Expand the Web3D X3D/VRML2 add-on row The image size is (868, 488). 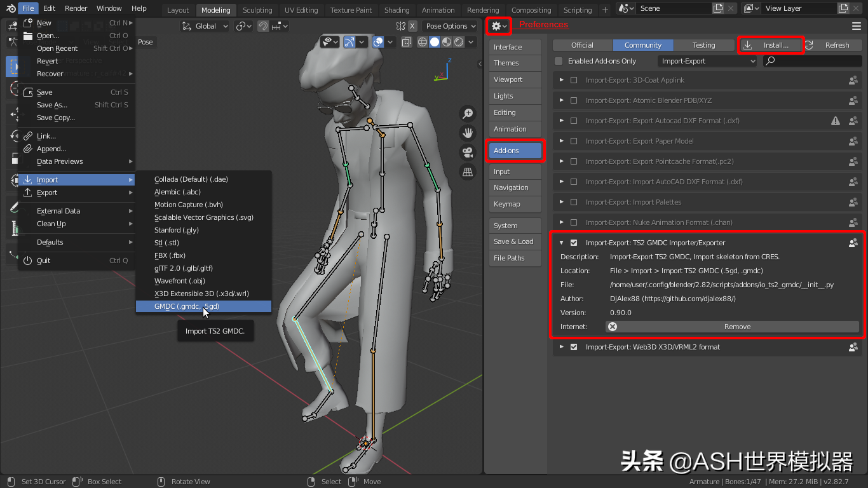point(562,347)
